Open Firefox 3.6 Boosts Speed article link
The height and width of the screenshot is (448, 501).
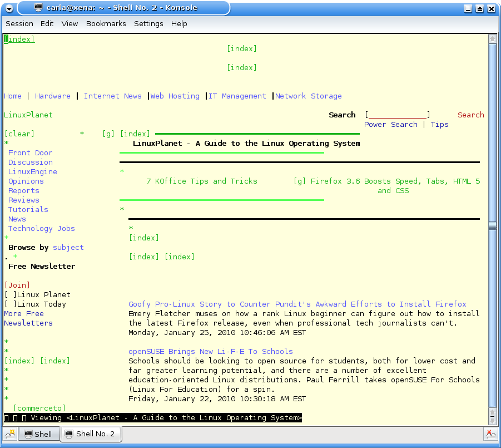tap(395, 186)
